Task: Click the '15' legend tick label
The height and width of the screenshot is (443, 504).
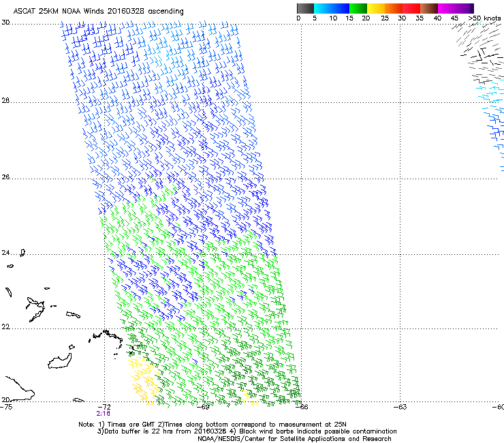Action: point(349,18)
